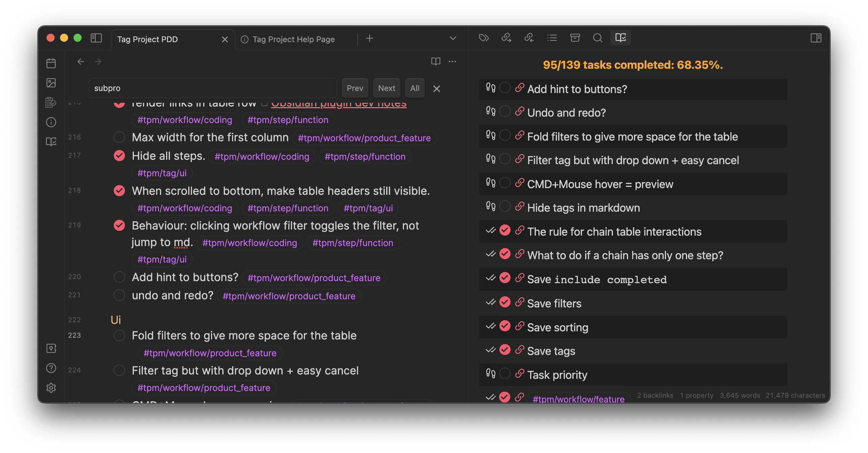
Task: Toggle the left sidebar expander
Action: [96, 38]
